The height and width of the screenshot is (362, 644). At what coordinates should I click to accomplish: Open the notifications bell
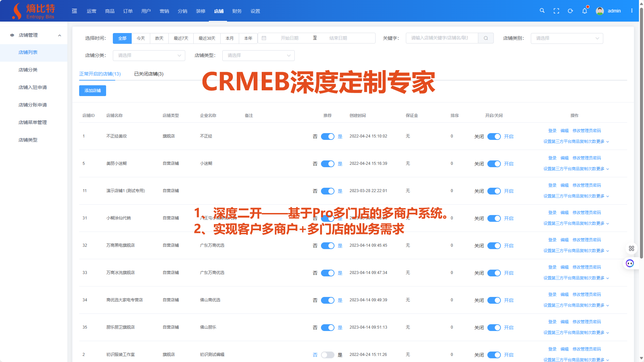click(x=585, y=11)
